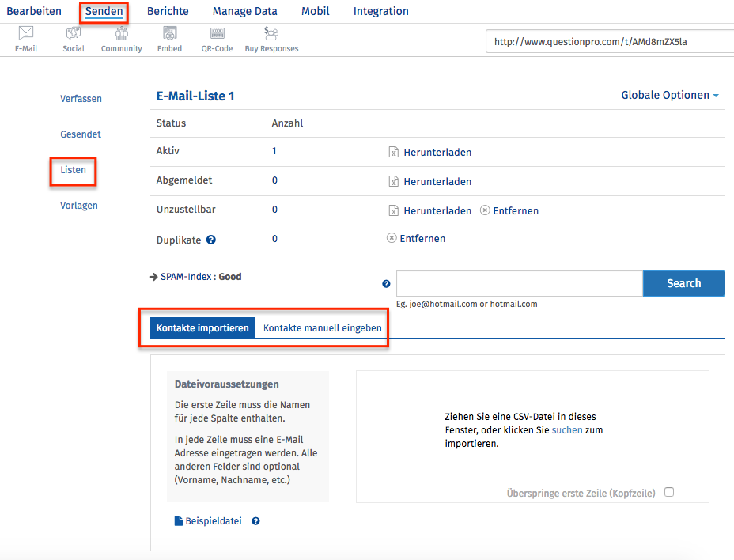Screen dimensions: 734x560
Task: Click the SPAM-Index arrow icon
Action: click(154, 277)
